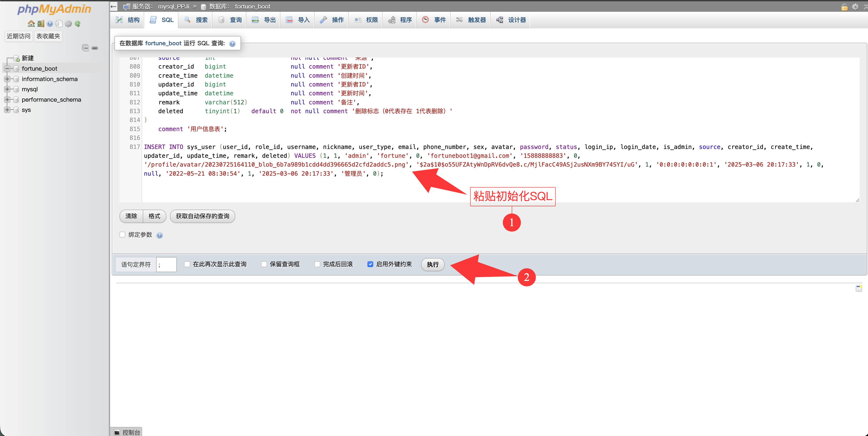Click SQL query help icon

(x=232, y=44)
